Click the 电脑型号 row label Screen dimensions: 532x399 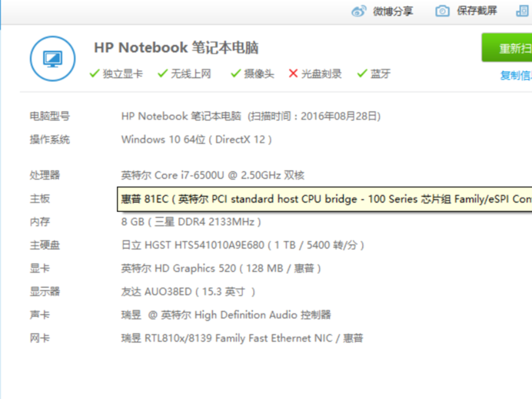click(50, 116)
